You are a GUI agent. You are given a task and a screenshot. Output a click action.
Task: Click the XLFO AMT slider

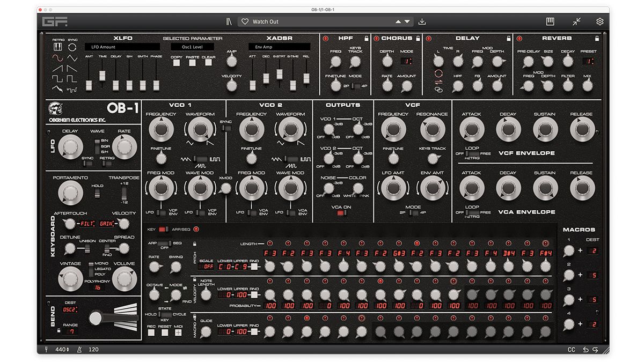click(89, 85)
